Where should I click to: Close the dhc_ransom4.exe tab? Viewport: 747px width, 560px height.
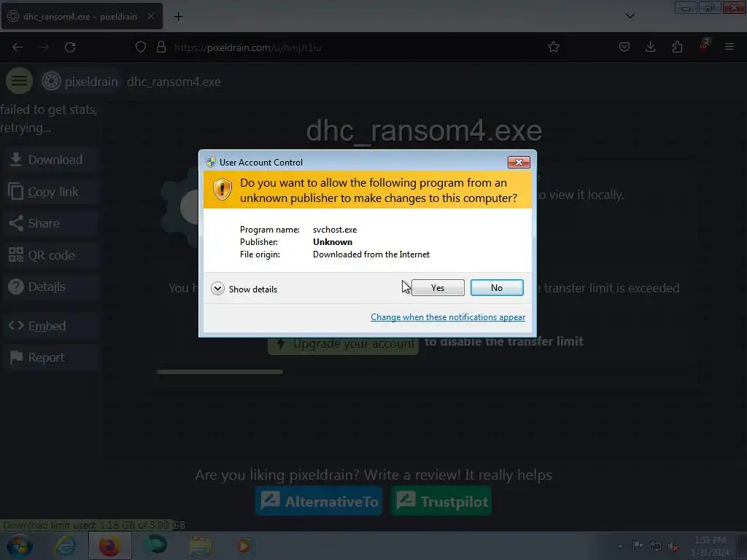click(150, 16)
